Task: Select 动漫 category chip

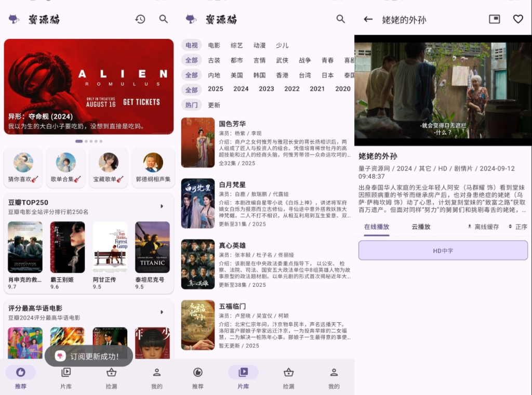Action: (260, 45)
